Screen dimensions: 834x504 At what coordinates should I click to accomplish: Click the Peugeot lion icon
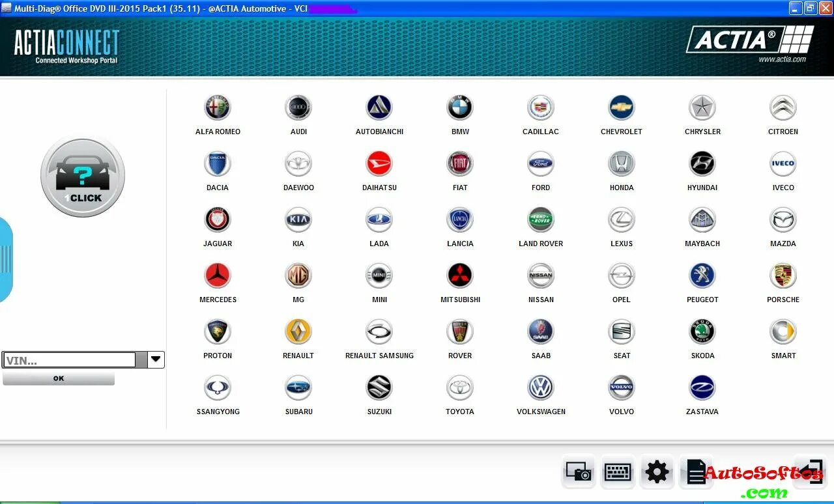point(702,275)
